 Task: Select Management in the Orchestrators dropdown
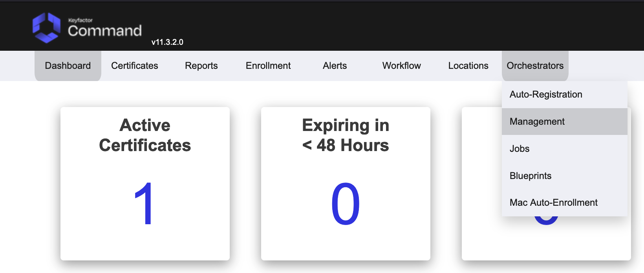tap(537, 122)
